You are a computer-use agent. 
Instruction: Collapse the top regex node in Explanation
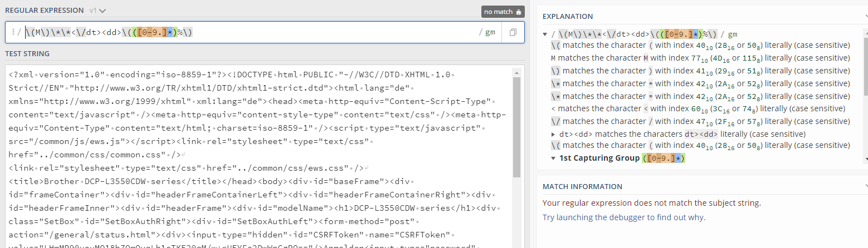pos(544,34)
